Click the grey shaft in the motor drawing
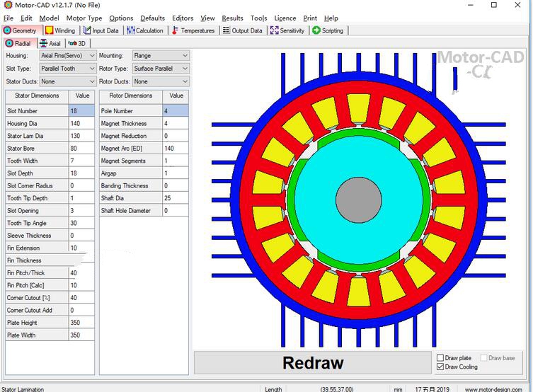The width and height of the screenshot is (533, 392). tap(359, 200)
